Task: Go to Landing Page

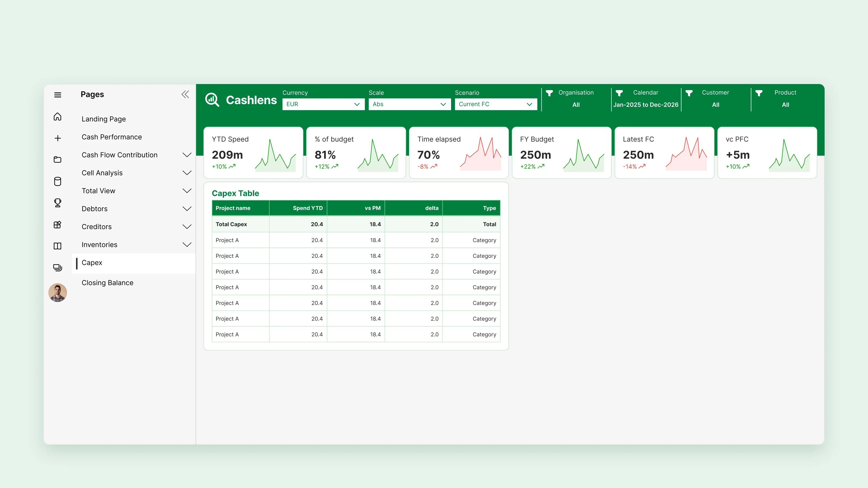Action: 104,119
